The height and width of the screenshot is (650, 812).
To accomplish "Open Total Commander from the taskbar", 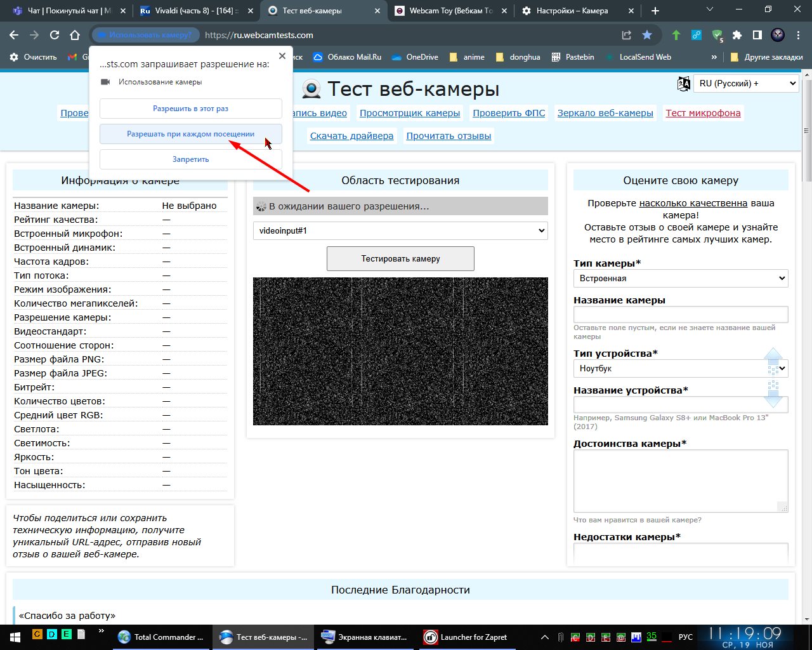I will (x=162, y=637).
